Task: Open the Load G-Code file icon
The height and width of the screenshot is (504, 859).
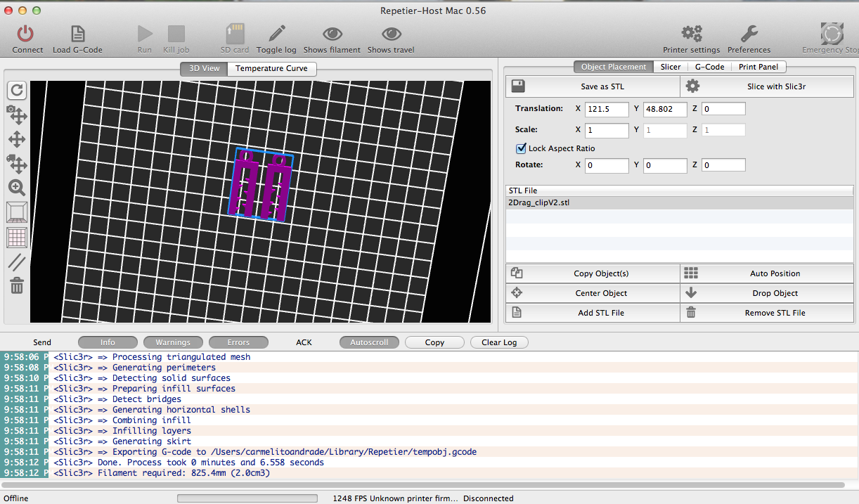Action: click(77, 33)
